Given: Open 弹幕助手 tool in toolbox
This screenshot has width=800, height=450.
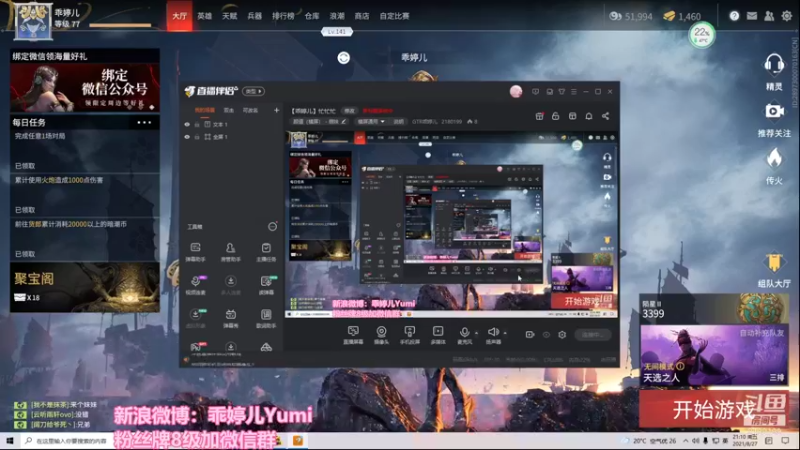Looking at the screenshot, I should tap(195, 252).
